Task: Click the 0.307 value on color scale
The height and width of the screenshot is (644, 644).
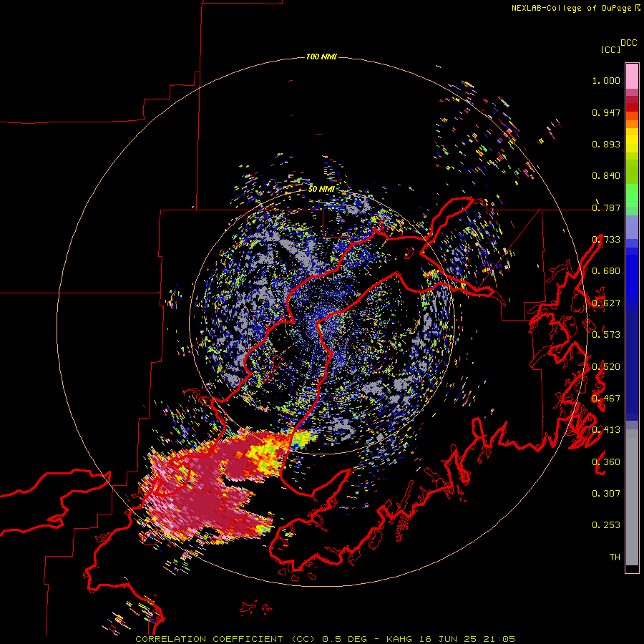Action: (x=606, y=494)
